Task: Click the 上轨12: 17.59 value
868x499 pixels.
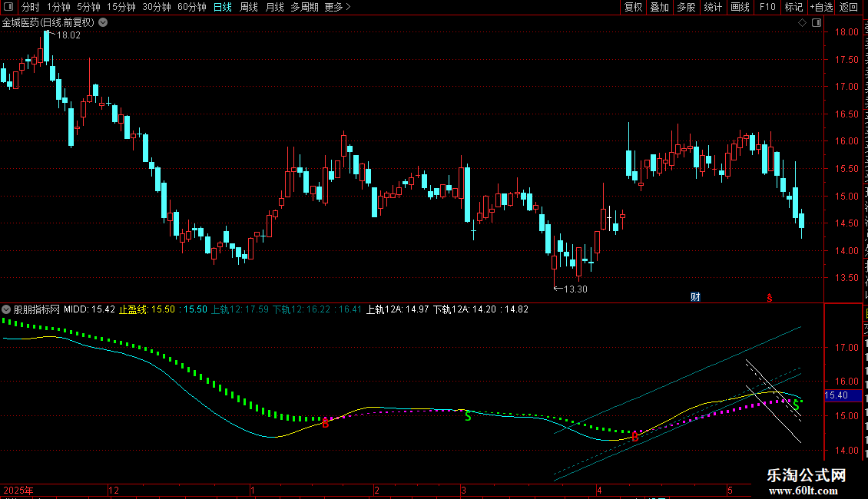Action: coord(240,310)
